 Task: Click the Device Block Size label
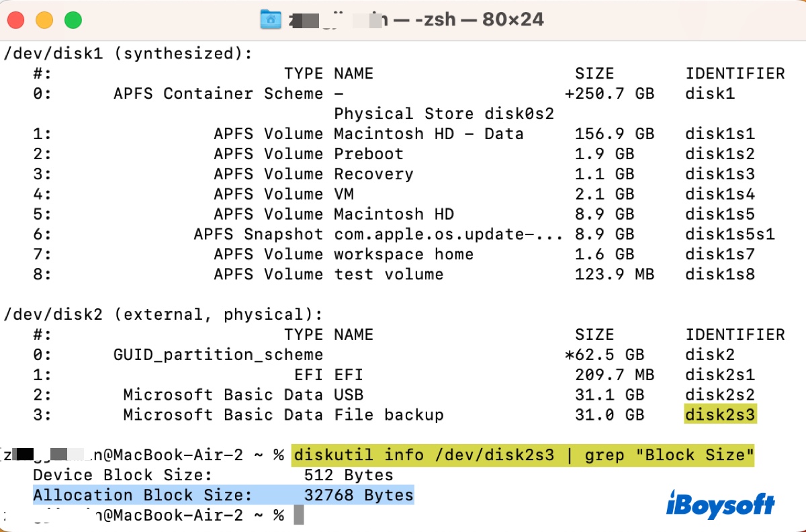[x=122, y=476]
